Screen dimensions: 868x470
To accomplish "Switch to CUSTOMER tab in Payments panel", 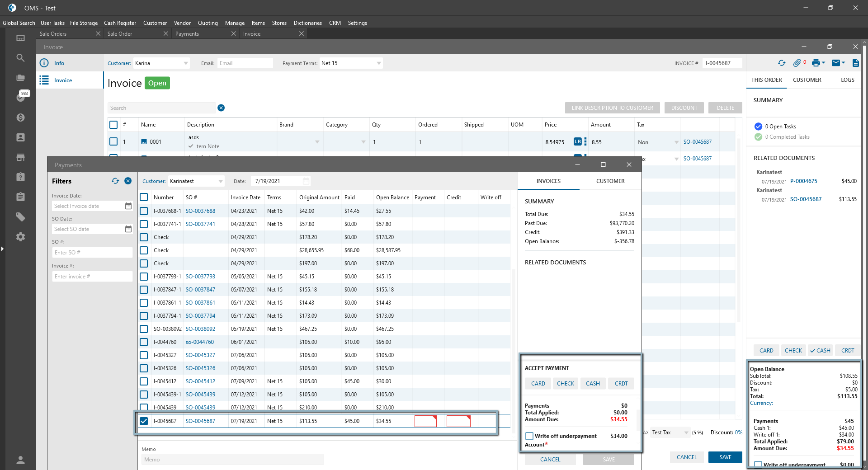I will tap(610, 181).
